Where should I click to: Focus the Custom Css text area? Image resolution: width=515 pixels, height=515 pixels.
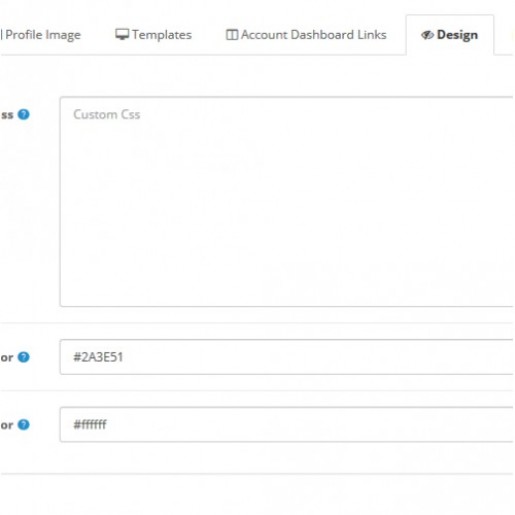click(287, 202)
